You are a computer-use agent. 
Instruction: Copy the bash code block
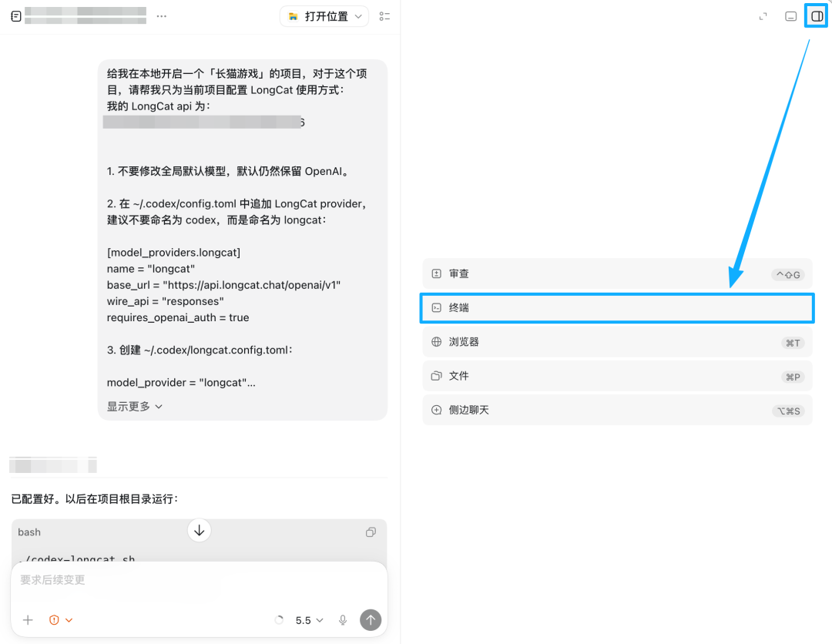click(371, 532)
